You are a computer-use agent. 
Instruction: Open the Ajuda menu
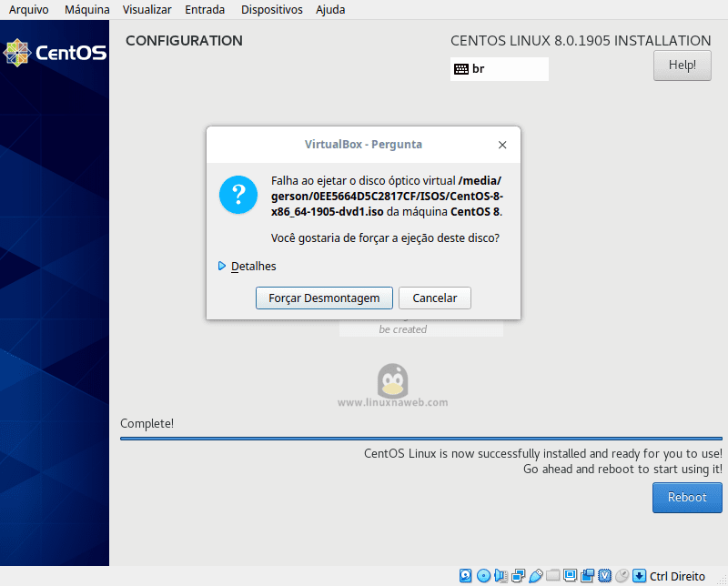(330, 10)
